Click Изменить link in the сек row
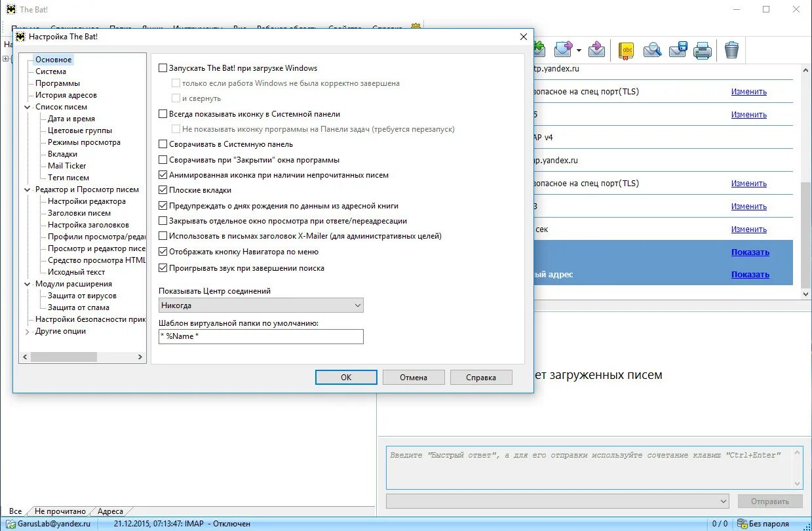Screen dimensions: 812x531 (749, 229)
